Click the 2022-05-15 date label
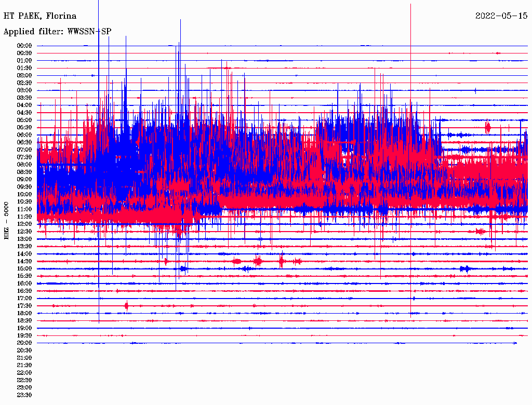This screenshot has height=405, width=532. click(x=501, y=16)
